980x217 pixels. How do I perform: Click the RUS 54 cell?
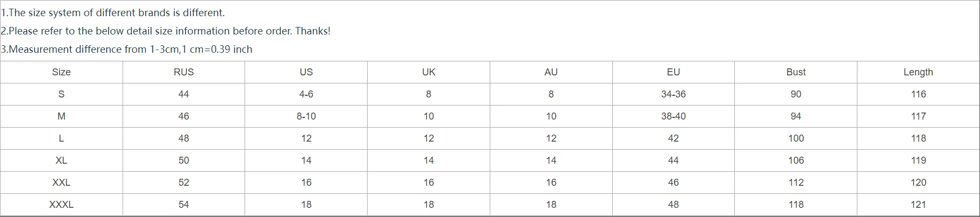pyautogui.click(x=184, y=205)
